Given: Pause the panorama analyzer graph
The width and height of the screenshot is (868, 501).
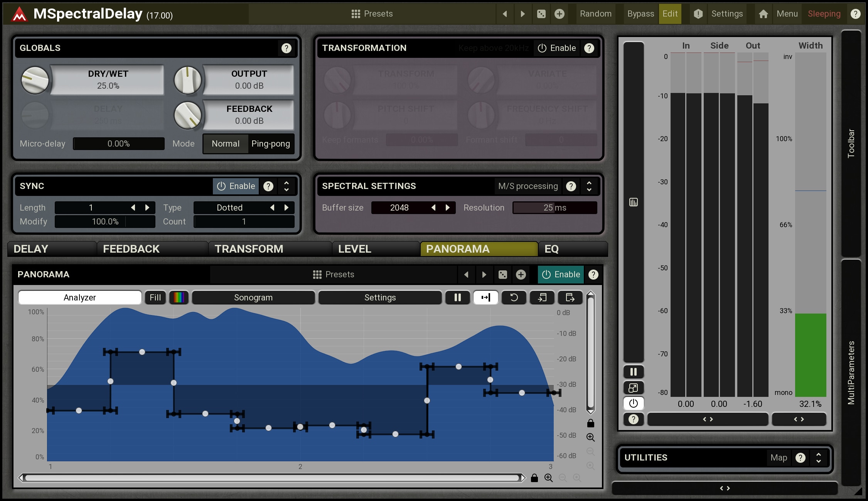Looking at the screenshot, I should pos(457,297).
